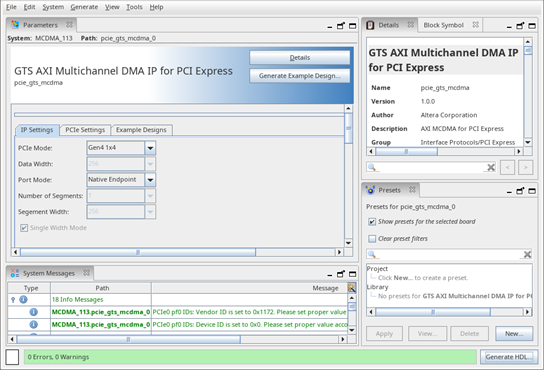544x370 pixels.
Task: Select the Presets panel tab
Action: tap(389, 190)
